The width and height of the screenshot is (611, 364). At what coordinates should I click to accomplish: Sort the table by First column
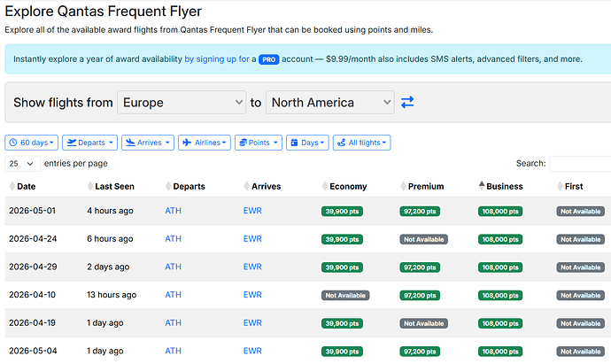[573, 187]
